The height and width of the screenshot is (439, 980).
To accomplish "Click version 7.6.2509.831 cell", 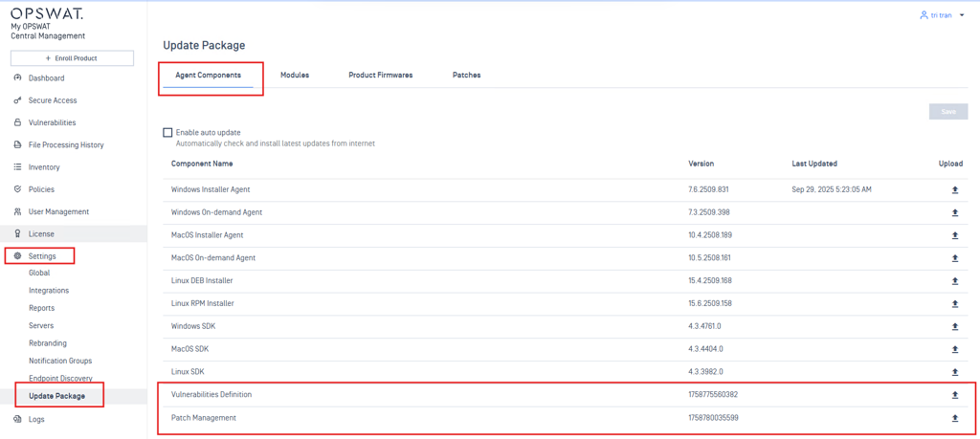I will coord(709,189).
